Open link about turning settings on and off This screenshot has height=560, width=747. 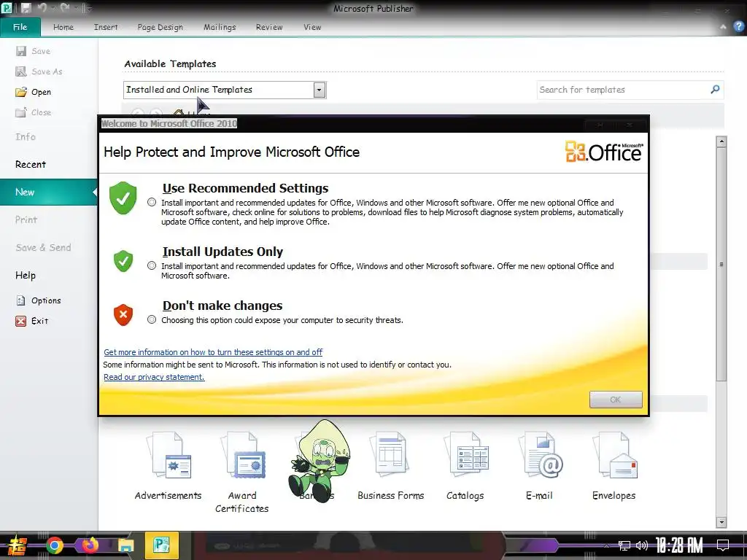213,352
